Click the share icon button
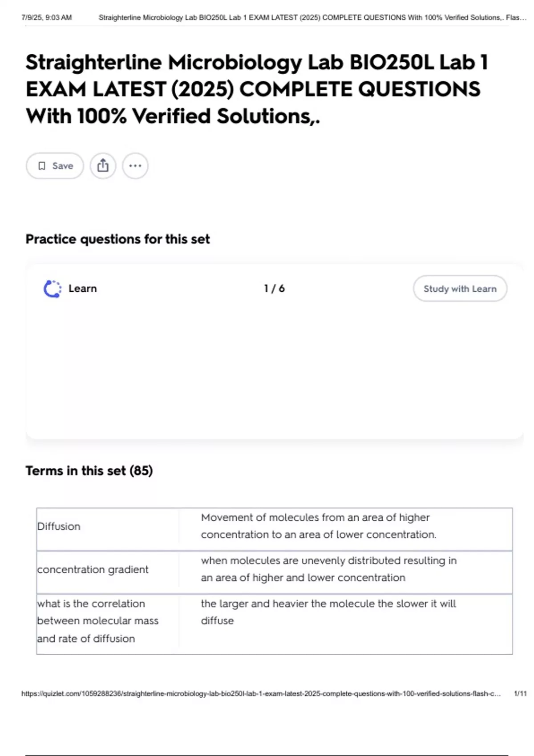The width and height of the screenshot is (534, 756). (x=103, y=166)
